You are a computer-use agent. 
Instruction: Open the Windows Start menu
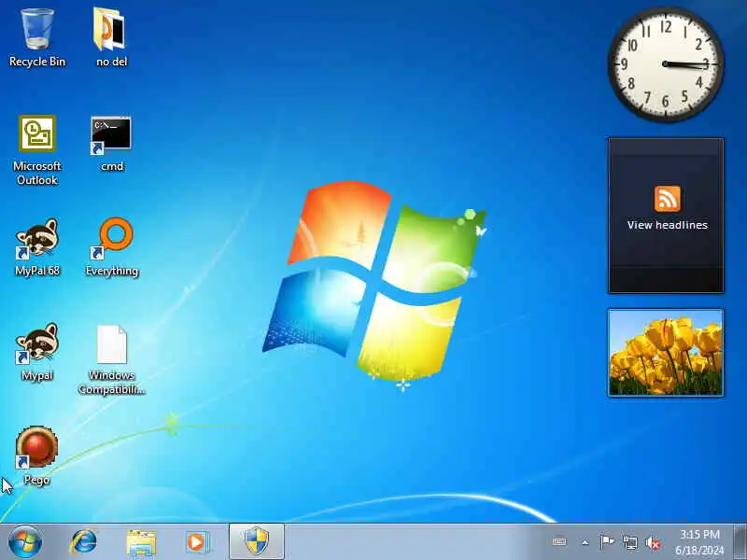[x=25, y=542]
